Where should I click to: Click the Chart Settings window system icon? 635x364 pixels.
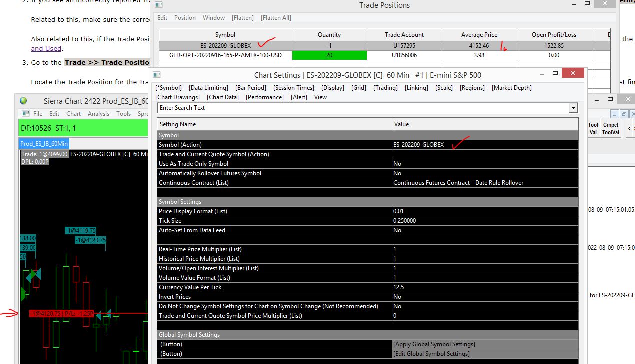tap(157, 75)
